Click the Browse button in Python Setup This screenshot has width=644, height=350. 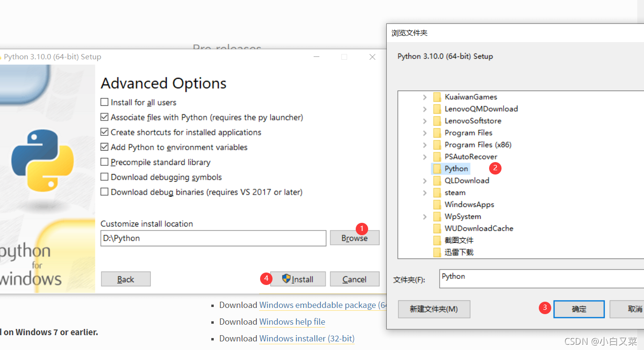(x=355, y=238)
